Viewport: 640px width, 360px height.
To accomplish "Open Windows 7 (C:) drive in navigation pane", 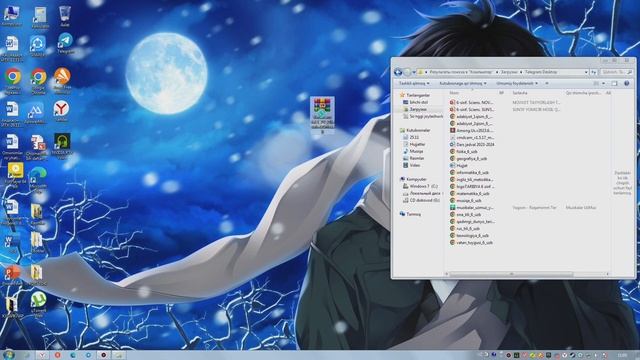I will [x=420, y=186].
